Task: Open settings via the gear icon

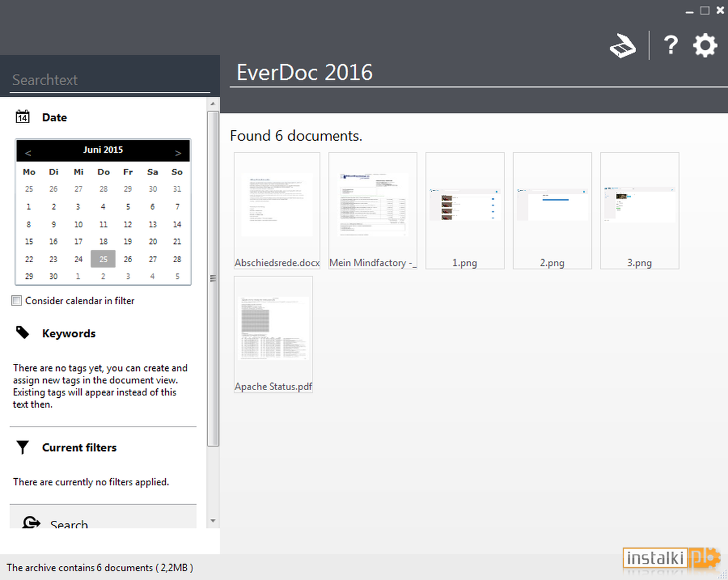Action: (x=705, y=46)
